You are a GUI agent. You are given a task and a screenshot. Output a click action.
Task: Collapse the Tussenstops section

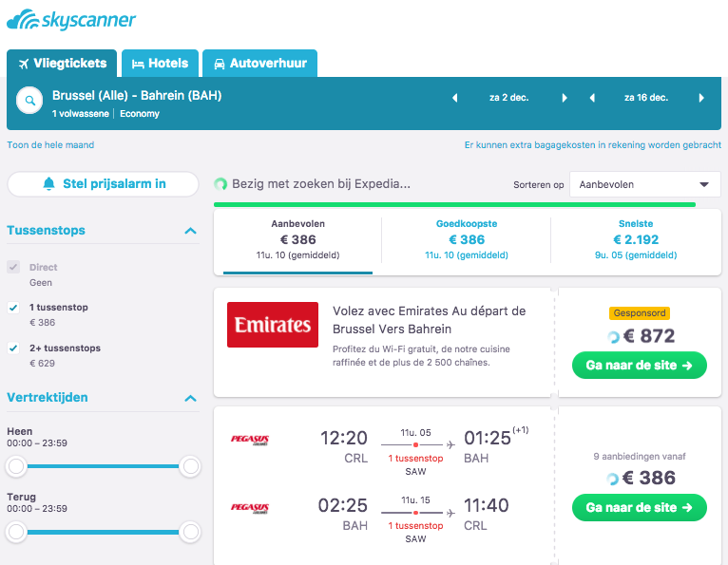pos(190,231)
